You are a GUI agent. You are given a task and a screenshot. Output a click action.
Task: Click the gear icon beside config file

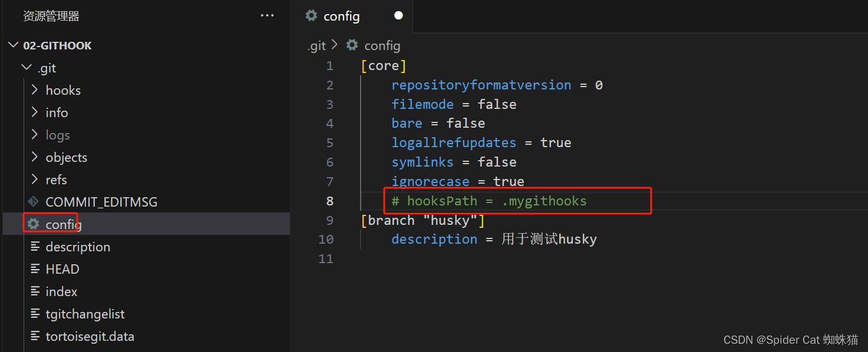point(34,224)
